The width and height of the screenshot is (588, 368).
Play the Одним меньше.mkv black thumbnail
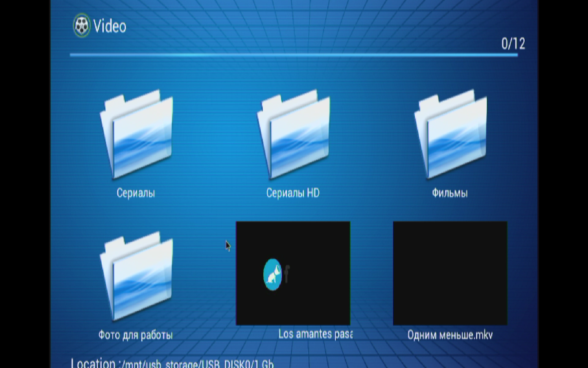(x=450, y=273)
